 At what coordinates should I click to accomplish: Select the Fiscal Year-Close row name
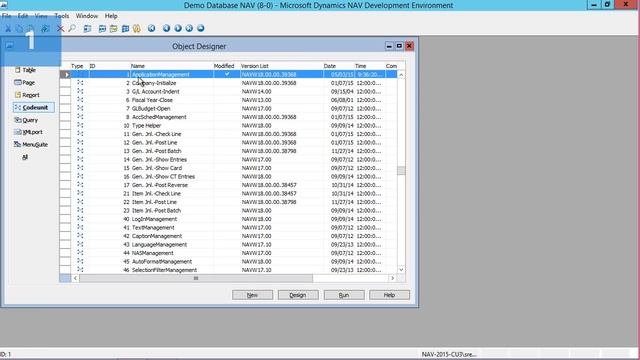click(152, 100)
